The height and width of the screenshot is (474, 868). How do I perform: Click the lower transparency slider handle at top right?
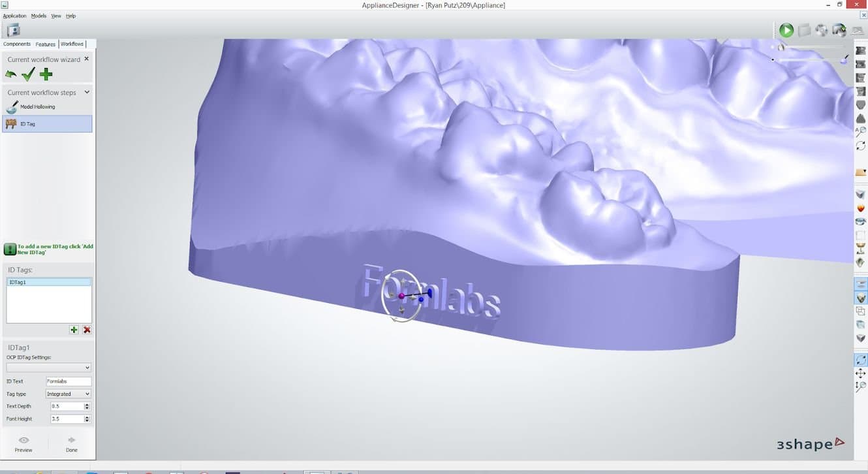tap(844, 60)
